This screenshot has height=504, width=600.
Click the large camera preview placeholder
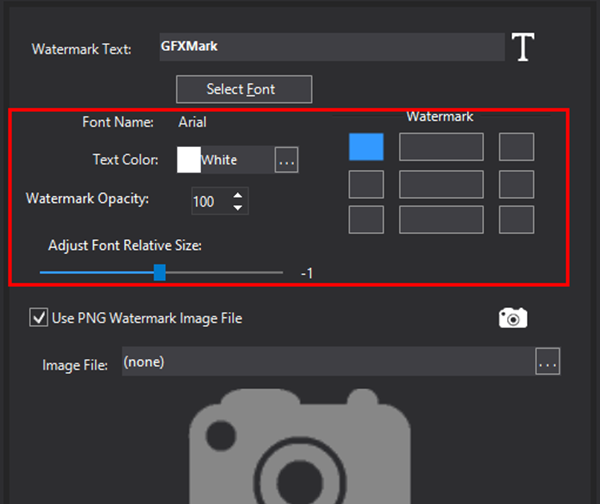(x=300, y=446)
